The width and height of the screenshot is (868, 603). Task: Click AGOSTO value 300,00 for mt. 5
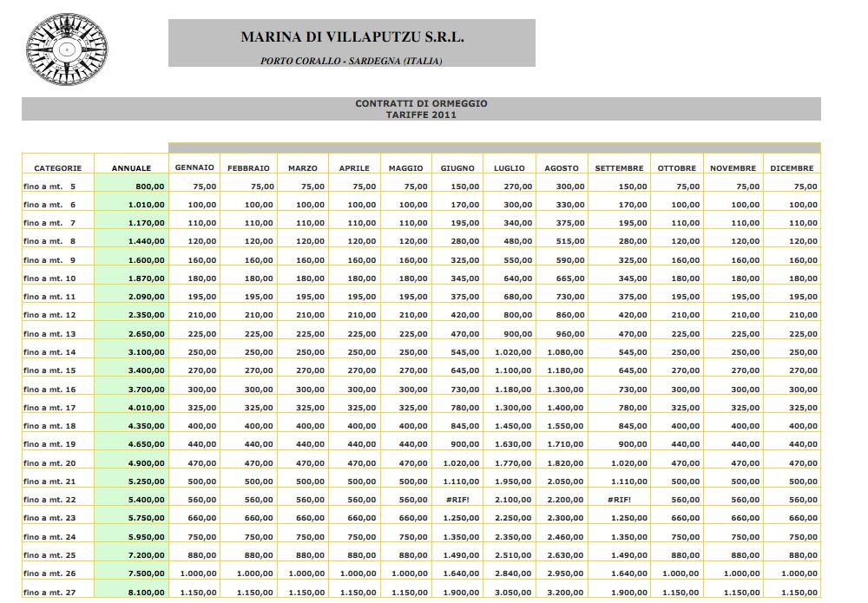pos(570,187)
